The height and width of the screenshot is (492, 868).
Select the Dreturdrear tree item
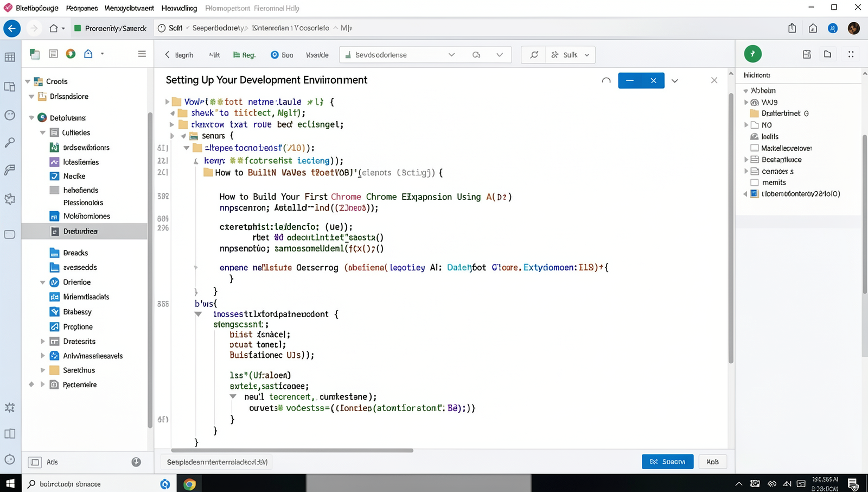point(84,231)
